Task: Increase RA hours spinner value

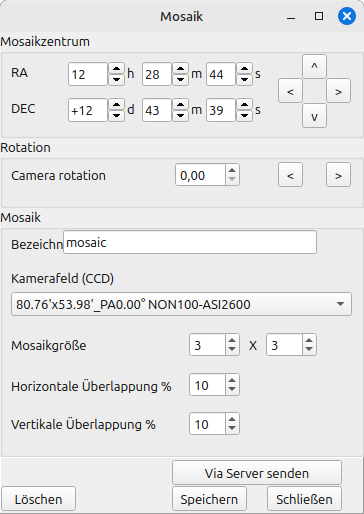Action: pyautogui.click(x=116, y=69)
